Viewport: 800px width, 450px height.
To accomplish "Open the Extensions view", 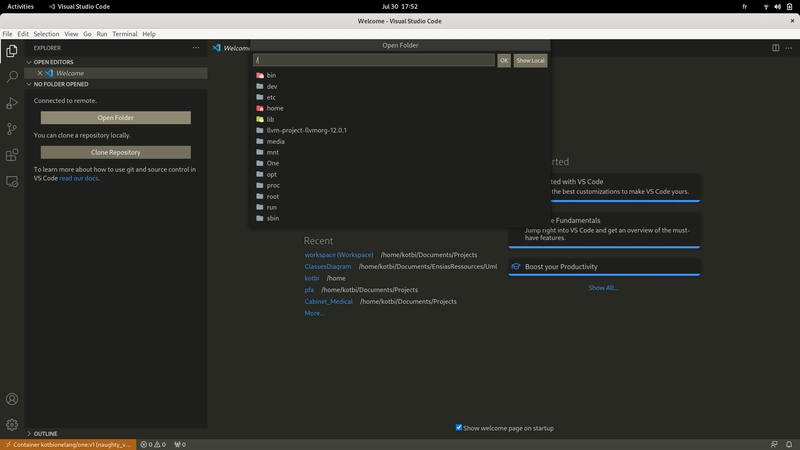I will tap(12, 155).
